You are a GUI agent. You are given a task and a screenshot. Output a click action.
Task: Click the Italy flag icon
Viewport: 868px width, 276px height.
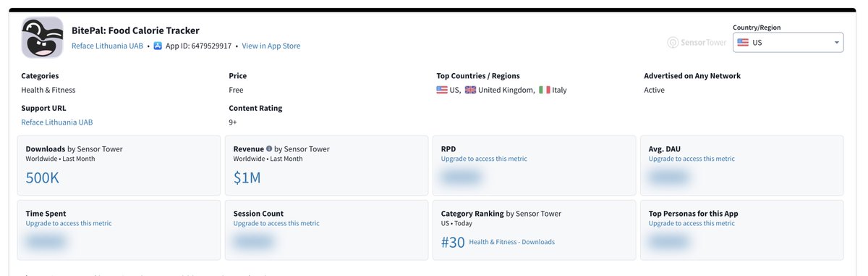point(544,90)
